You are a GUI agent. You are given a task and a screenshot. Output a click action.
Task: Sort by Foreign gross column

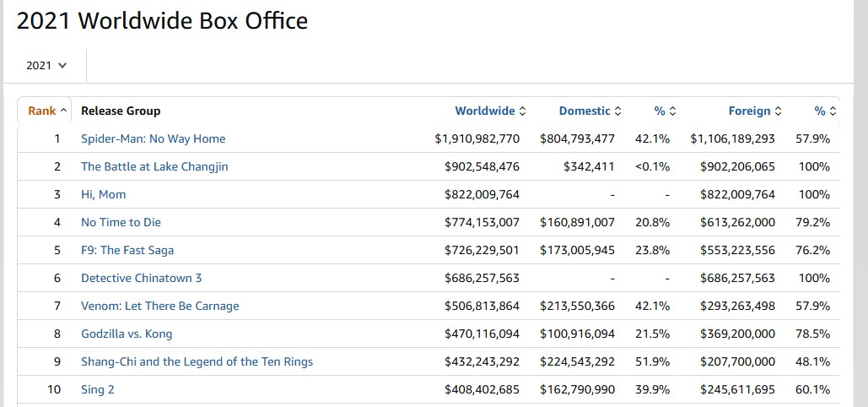(x=754, y=111)
